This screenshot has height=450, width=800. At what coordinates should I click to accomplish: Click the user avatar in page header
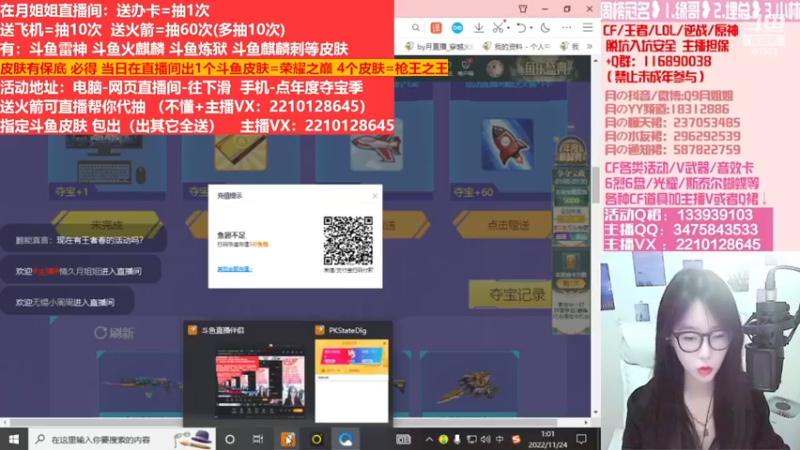494,68
